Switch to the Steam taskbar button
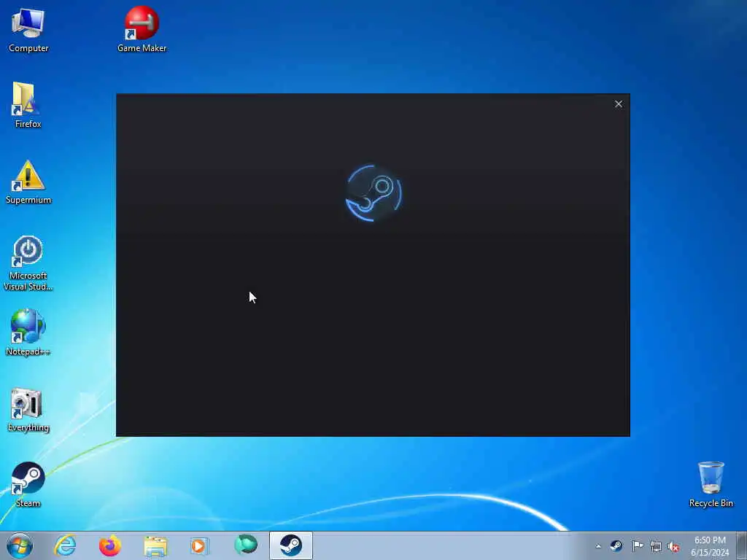747x560 pixels. [x=290, y=545]
